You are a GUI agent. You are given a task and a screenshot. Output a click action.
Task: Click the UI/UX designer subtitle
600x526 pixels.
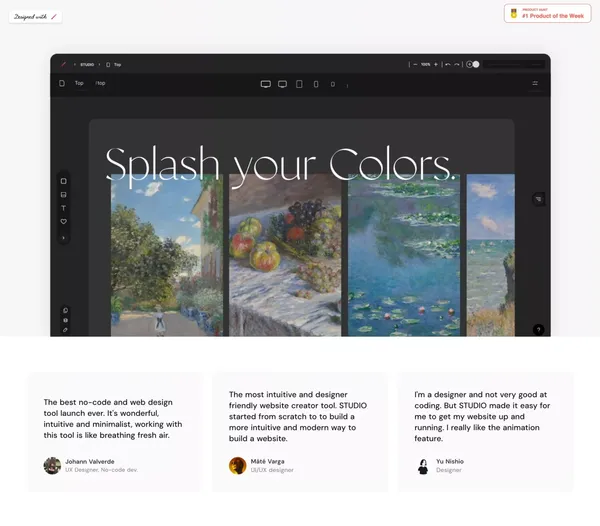pyautogui.click(x=272, y=470)
